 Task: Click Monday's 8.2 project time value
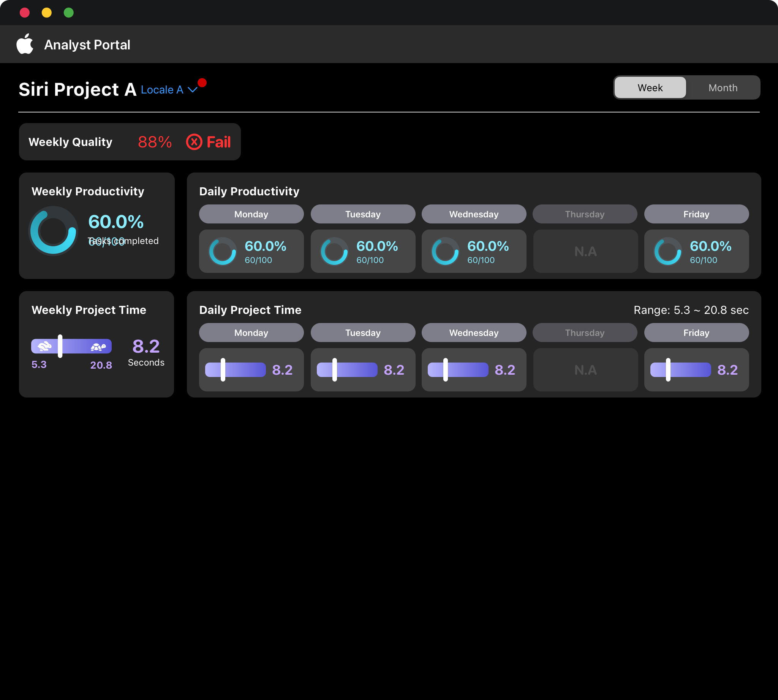[x=283, y=370]
